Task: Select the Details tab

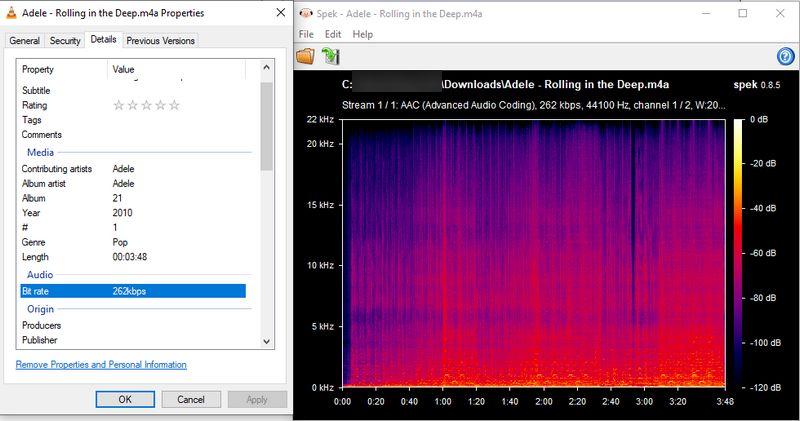Action: (x=104, y=39)
